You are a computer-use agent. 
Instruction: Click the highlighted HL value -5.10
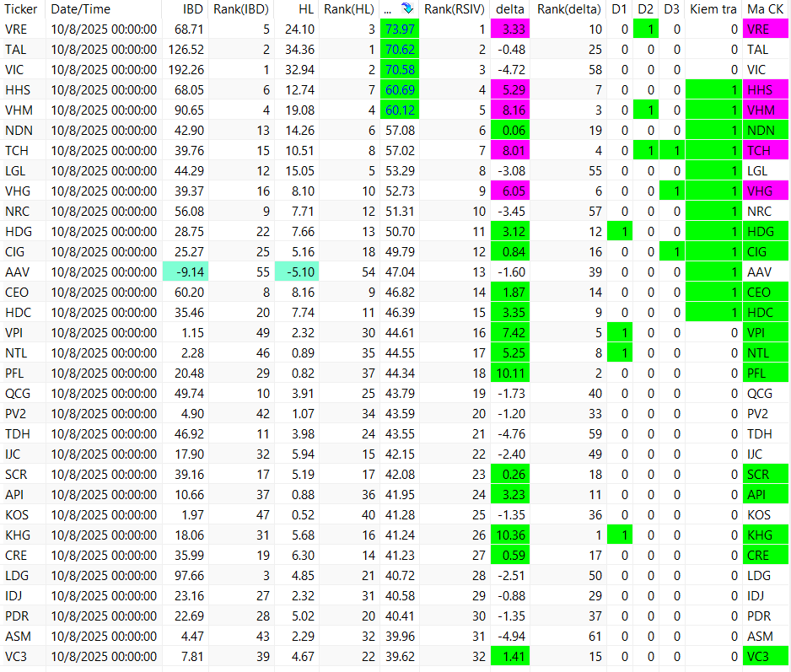(297, 272)
